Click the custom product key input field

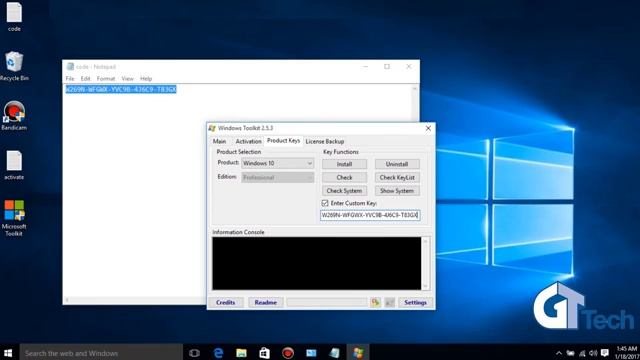[x=370, y=215]
